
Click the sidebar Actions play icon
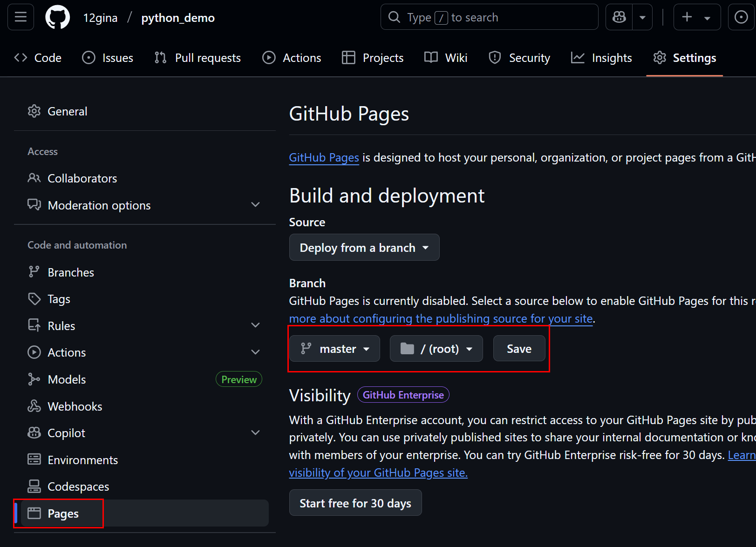34,352
